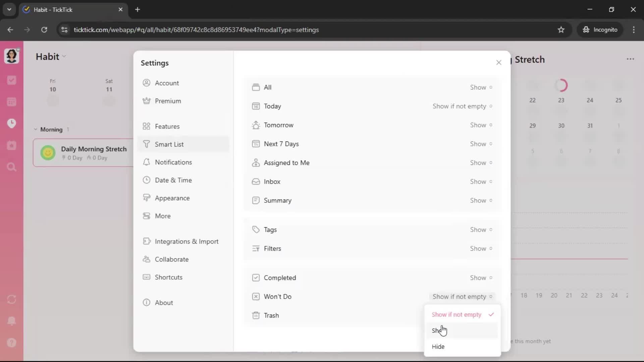
Task: Go to Integrations & Import settings
Action: tap(186, 241)
